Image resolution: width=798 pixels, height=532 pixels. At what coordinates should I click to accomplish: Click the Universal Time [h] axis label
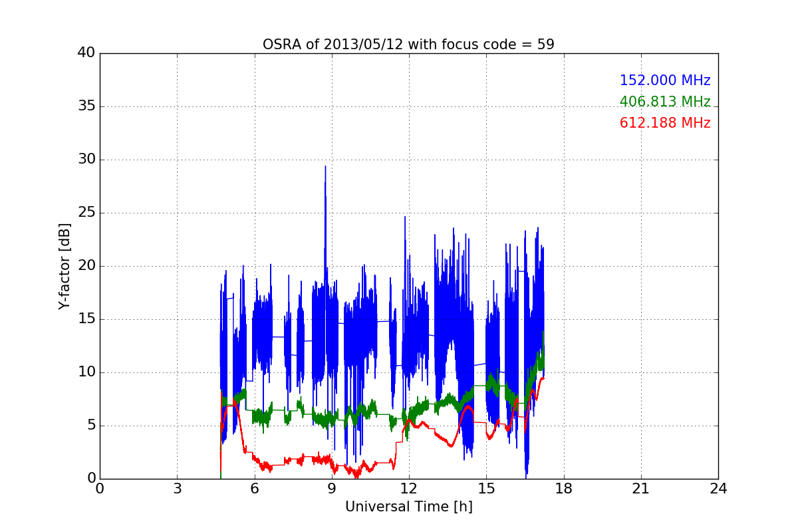coord(408,507)
